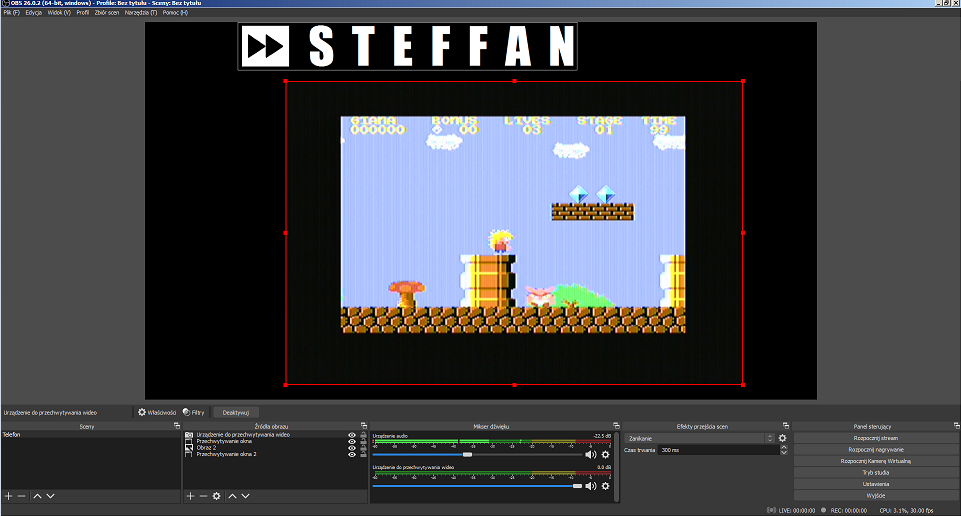Viewport: 961px width, 516px height.
Task: Click the REC: 00:00:00 status
Action: (845, 510)
